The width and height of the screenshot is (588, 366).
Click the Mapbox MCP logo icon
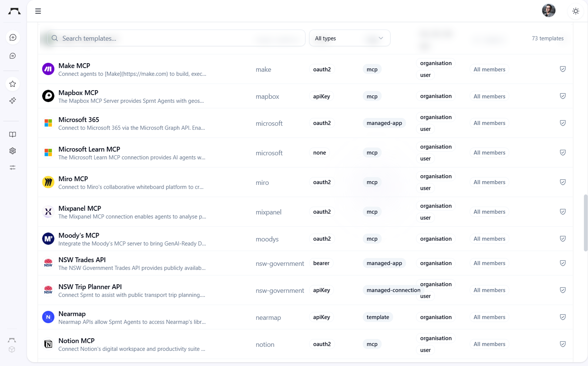point(48,96)
